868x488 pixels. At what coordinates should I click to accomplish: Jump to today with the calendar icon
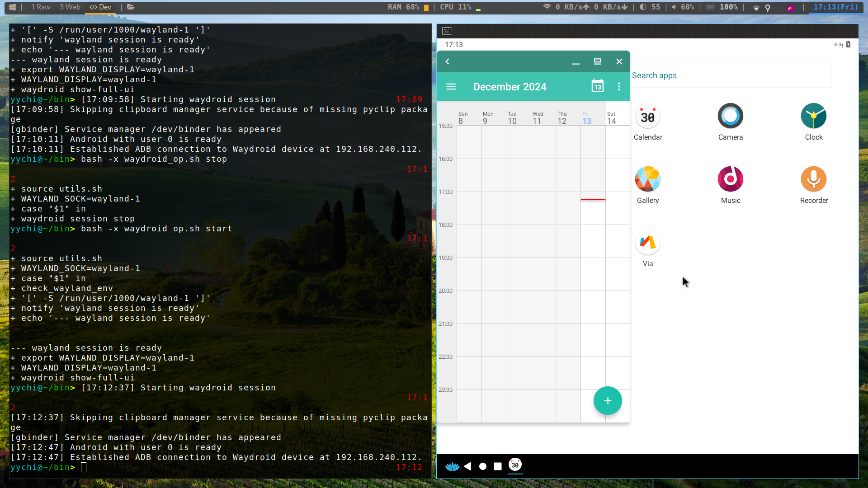[597, 86]
